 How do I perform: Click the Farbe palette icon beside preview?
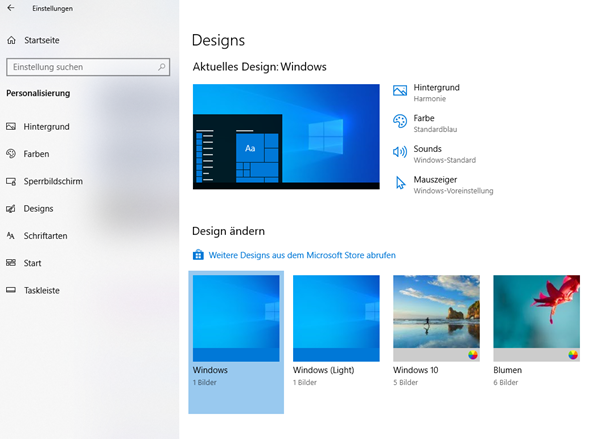click(400, 121)
